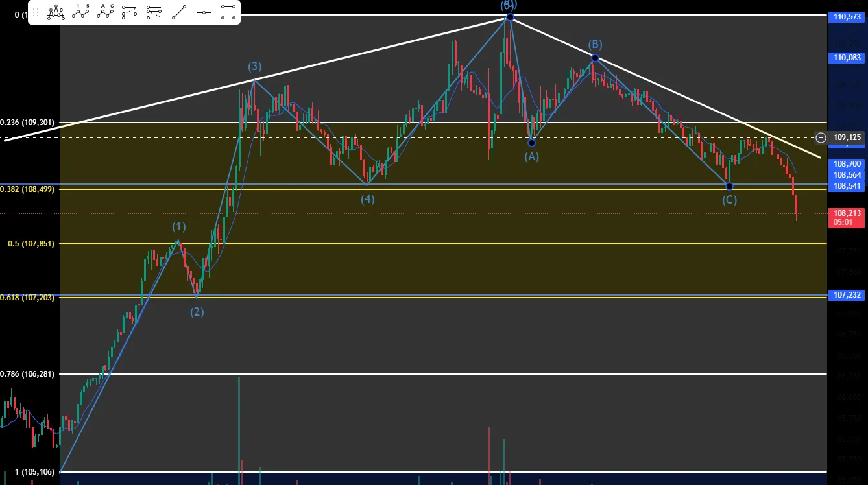This screenshot has width=868, height=485.
Task: Click the anchor point above wave (C)
Action: coord(729,186)
